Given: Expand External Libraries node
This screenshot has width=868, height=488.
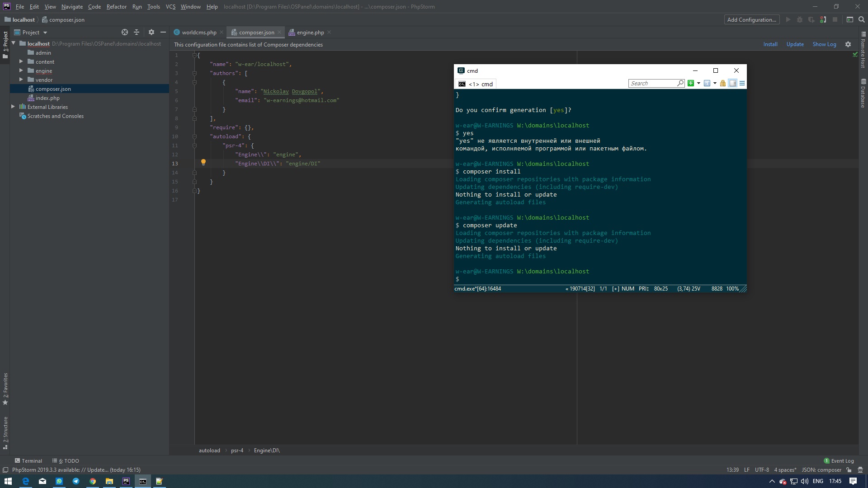Looking at the screenshot, I should point(13,107).
